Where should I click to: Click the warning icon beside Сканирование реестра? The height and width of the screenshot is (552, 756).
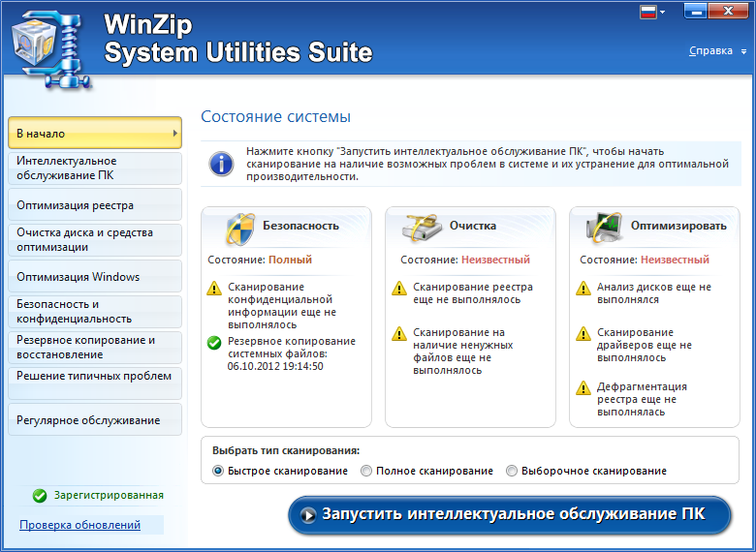click(x=399, y=288)
